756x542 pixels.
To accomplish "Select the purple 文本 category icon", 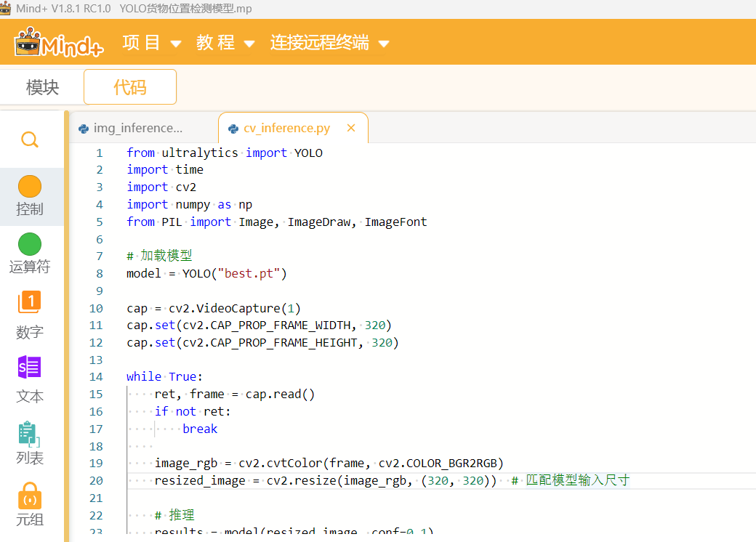I will click(30, 367).
